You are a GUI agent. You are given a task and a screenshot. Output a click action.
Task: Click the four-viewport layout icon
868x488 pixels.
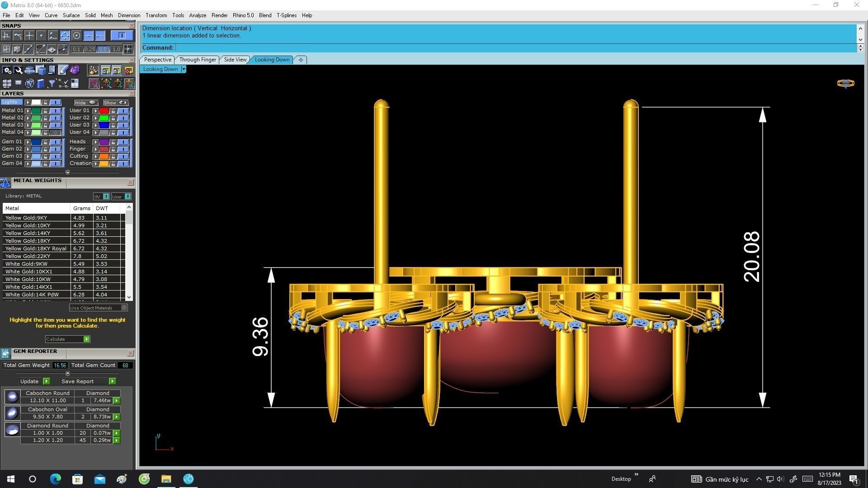7,84
